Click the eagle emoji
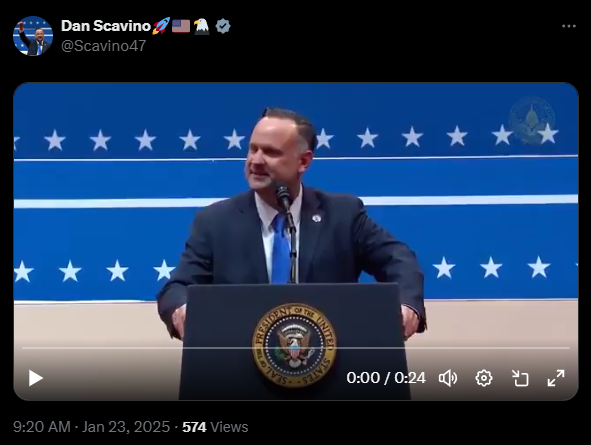The image size is (591, 445). (202, 26)
